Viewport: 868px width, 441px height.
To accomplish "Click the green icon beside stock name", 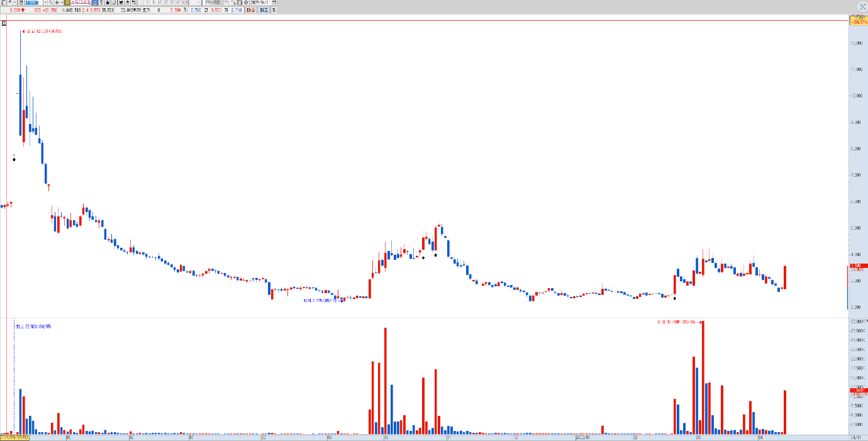I will 67,3.
